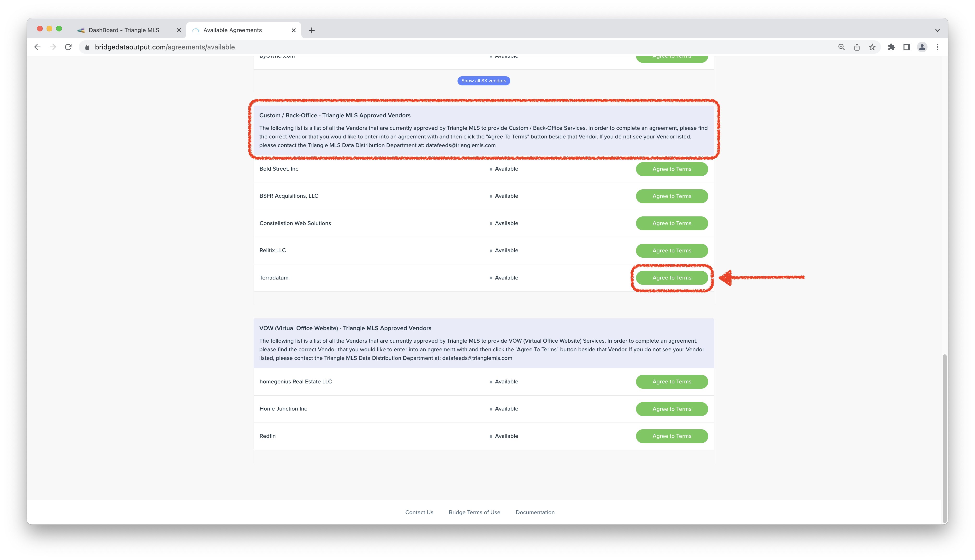
Task: Click the Redfin vendor name
Action: 267,436
